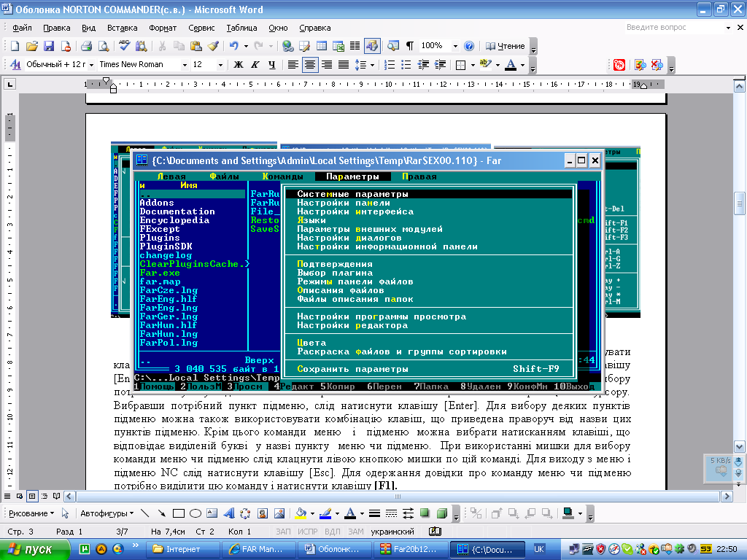Draw a line with Line tool
The image size is (747, 560).
[145, 513]
